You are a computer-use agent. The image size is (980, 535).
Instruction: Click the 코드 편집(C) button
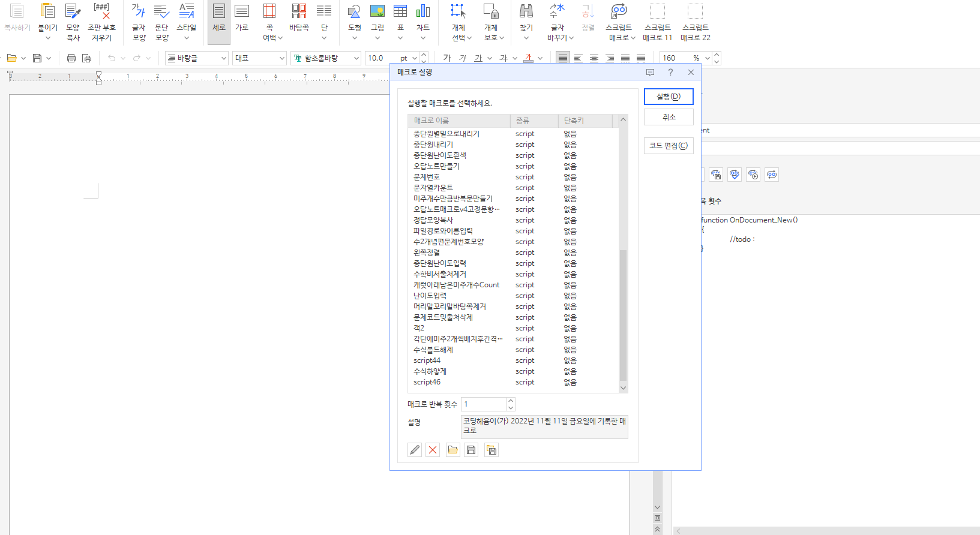pyautogui.click(x=669, y=146)
